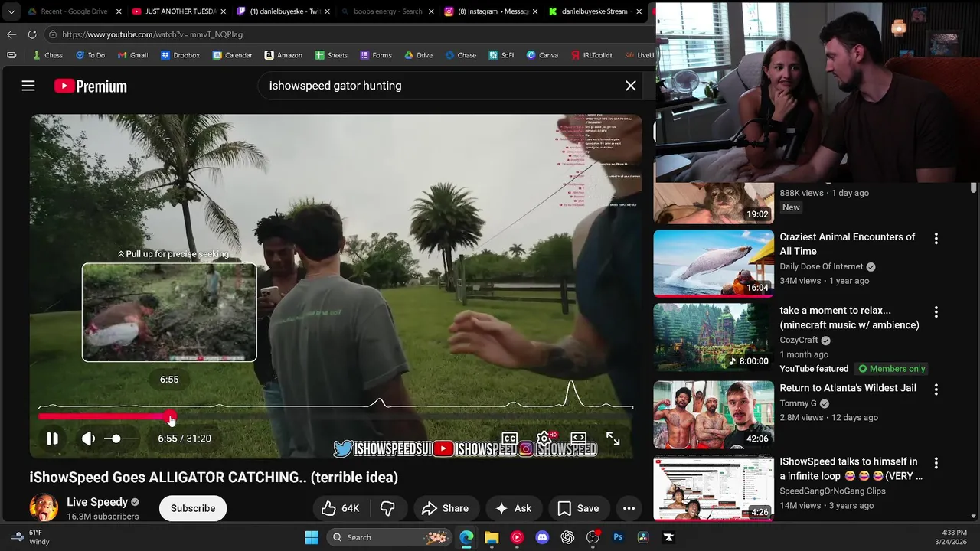The image size is (980, 551).
Task: Open the Live Speedy channel avatar
Action: click(44, 508)
